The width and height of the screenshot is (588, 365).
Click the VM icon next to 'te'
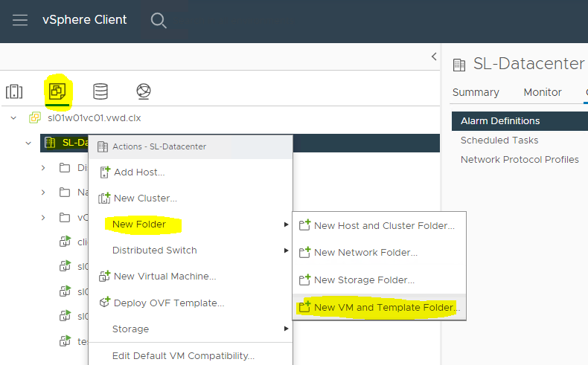(65, 340)
